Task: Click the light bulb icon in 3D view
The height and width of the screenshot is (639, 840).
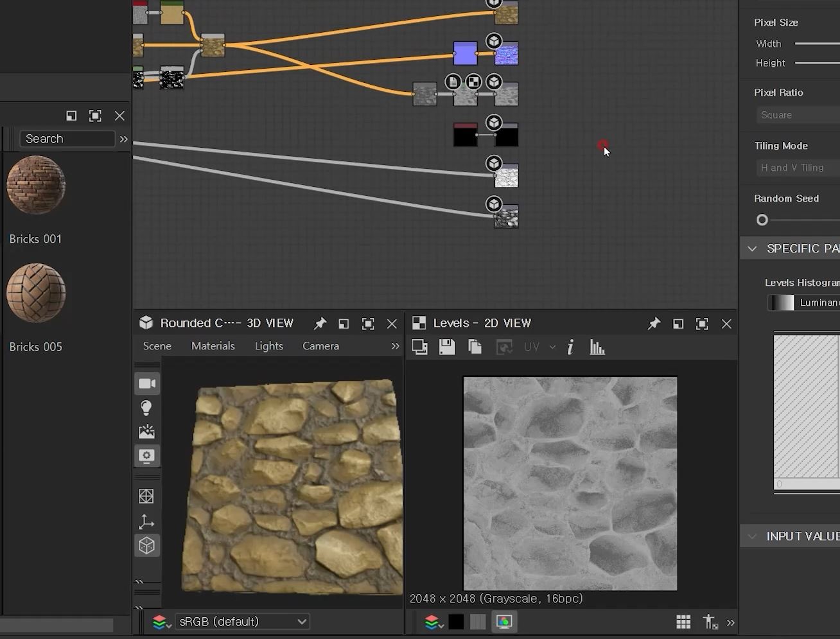Action: (x=146, y=408)
